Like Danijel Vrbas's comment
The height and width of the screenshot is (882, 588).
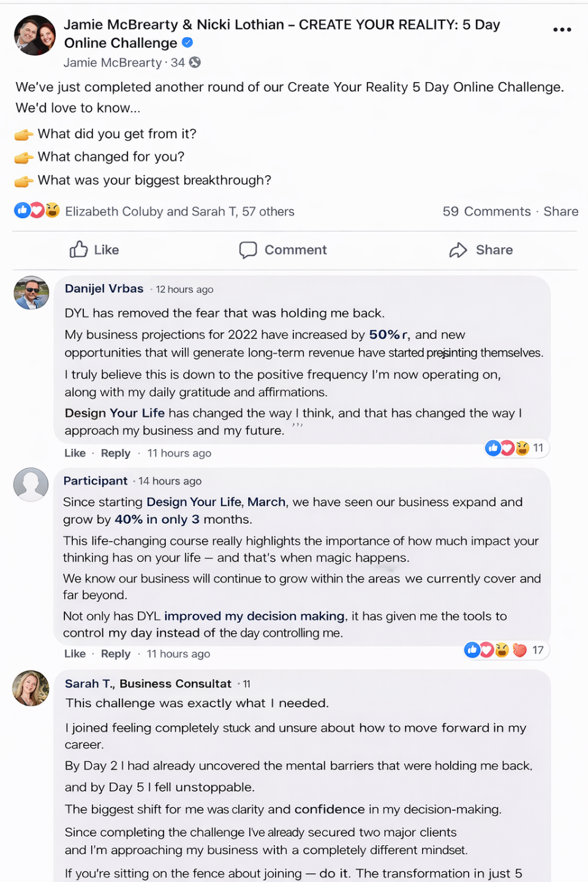75,453
